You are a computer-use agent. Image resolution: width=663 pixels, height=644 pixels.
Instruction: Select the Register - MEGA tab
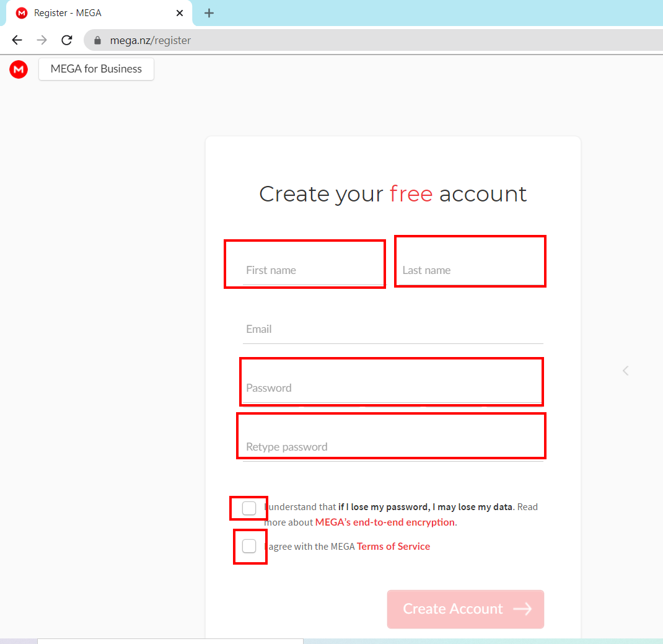click(99, 13)
